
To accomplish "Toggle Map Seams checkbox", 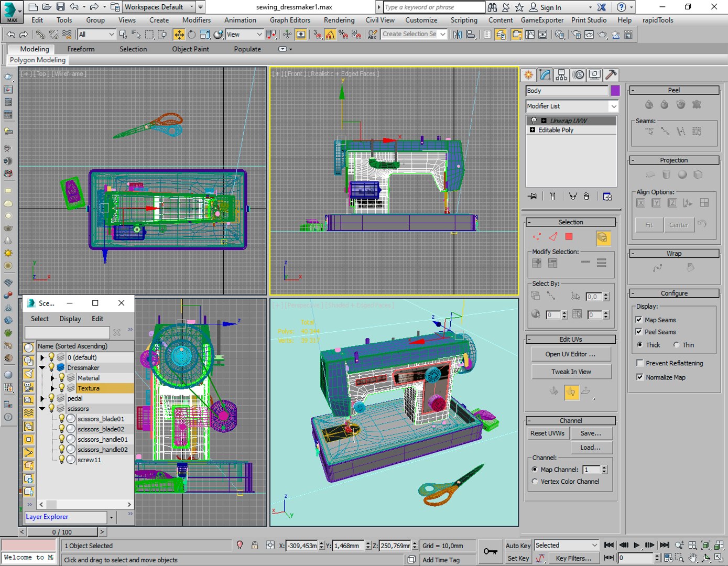I will point(639,320).
